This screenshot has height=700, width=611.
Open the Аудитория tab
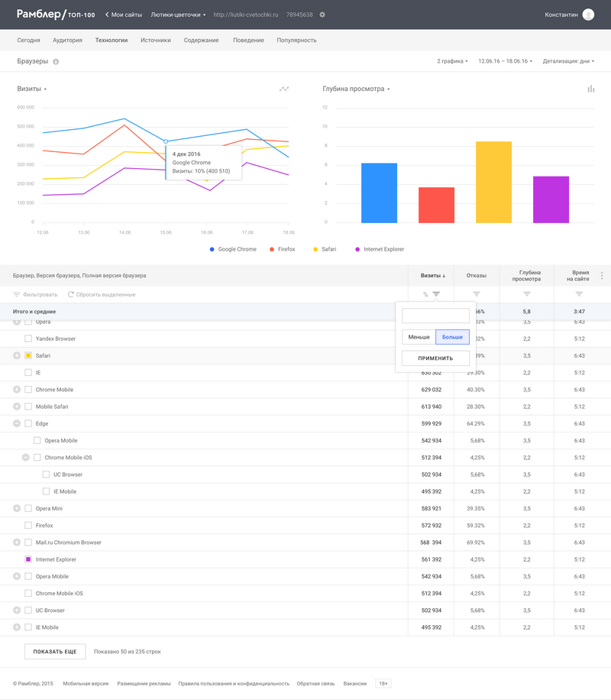click(68, 40)
